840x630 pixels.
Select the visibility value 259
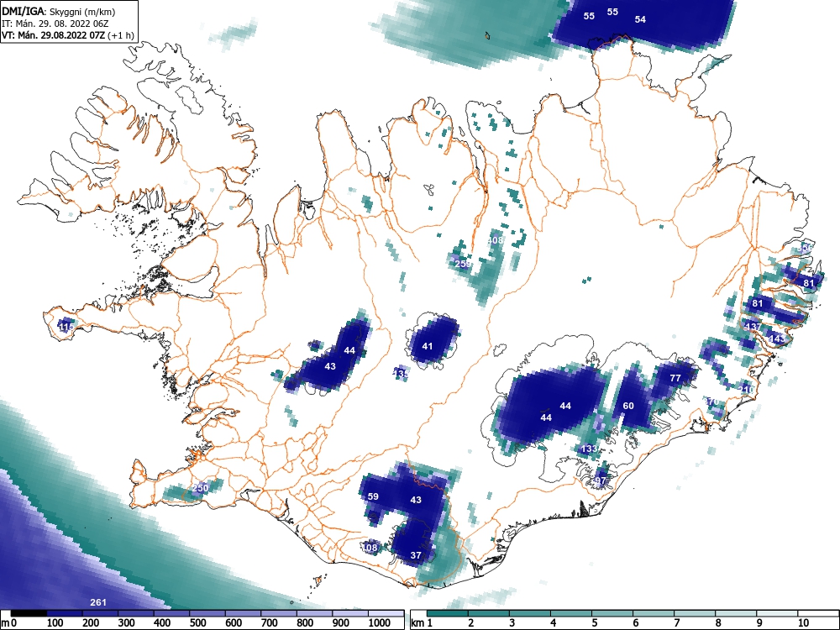(x=463, y=264)
